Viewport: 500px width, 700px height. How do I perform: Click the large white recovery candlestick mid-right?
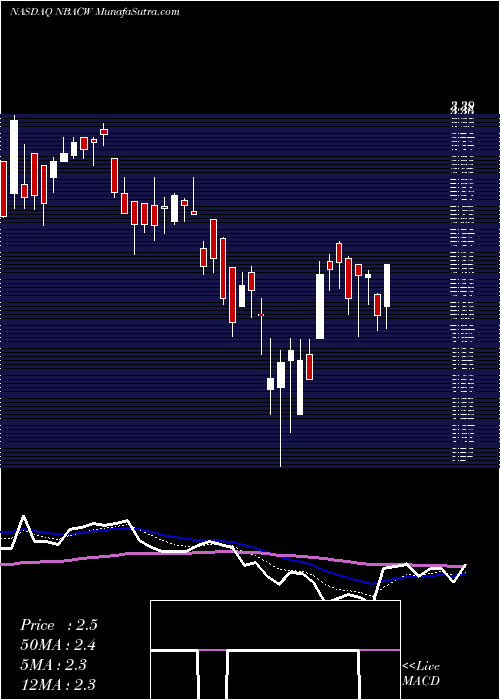click(320, 302)
